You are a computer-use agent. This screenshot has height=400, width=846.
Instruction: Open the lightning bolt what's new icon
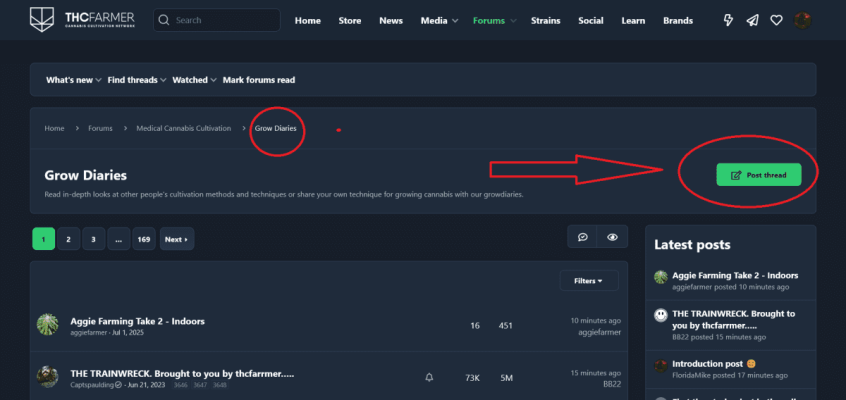[x=728, y=21]
